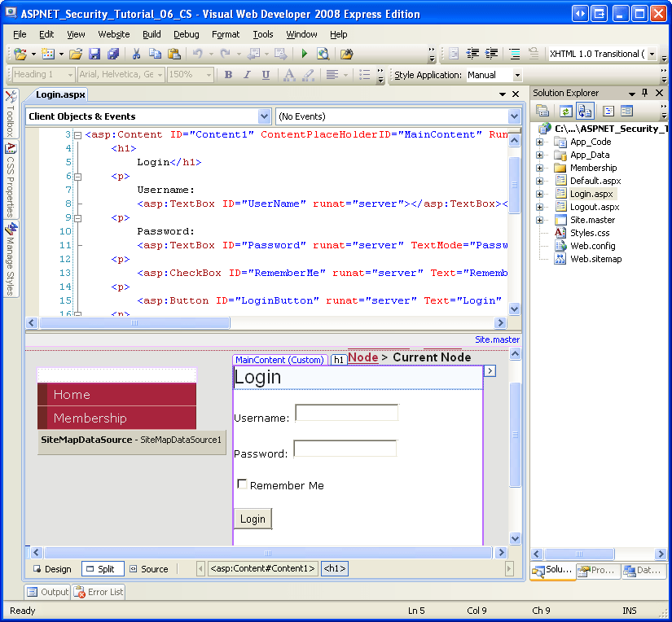Open the Copy Web Site tool in Solution Explorer
The width and height of the screenshot is (672, 622).
[x=583, y=110]
